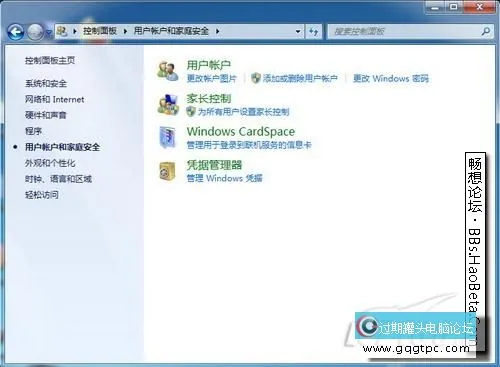Open 轻松访问 category in sidebar
The height and width of the screenshot is (367, 500).
point(42,195)
